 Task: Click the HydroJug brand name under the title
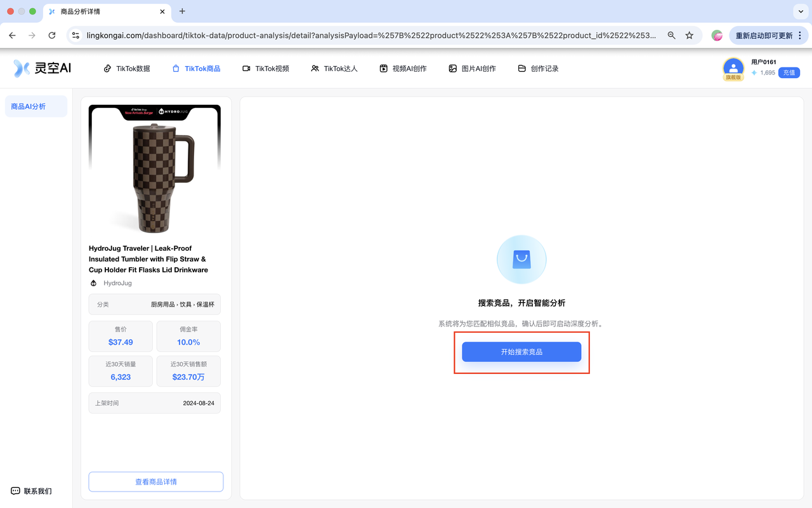(x=117, y=283)
